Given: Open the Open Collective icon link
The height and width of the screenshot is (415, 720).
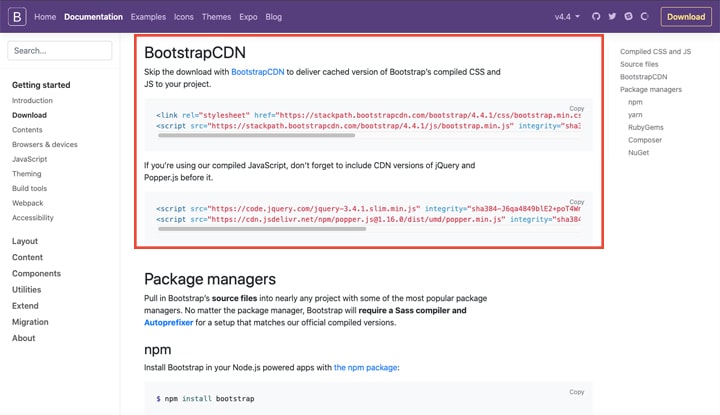Looking at the screenshot, I should click(644, 17).
